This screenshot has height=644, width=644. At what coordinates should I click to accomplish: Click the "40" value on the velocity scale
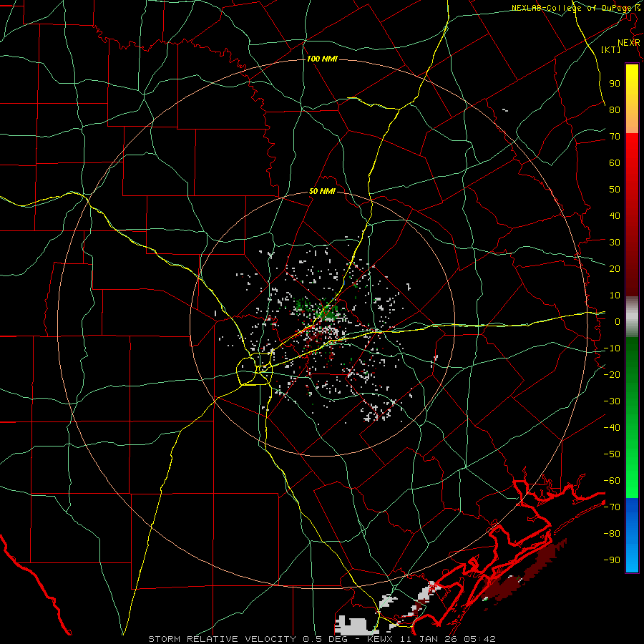coord(615,215)
